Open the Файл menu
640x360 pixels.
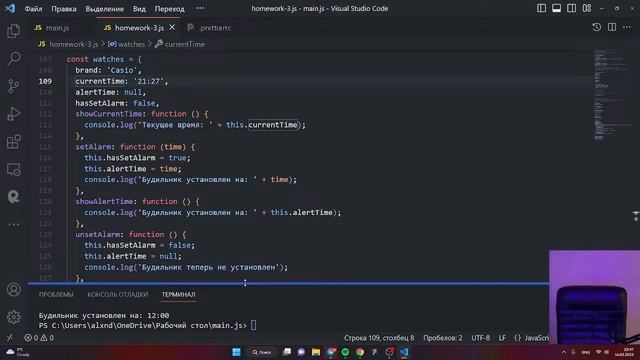point(33,9)
